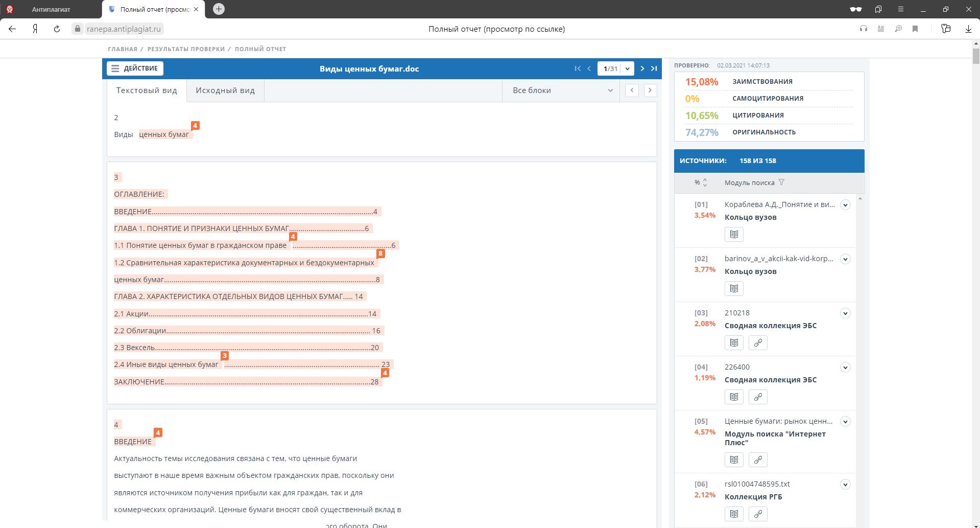Open text report icon for source 01

(734, 235)
